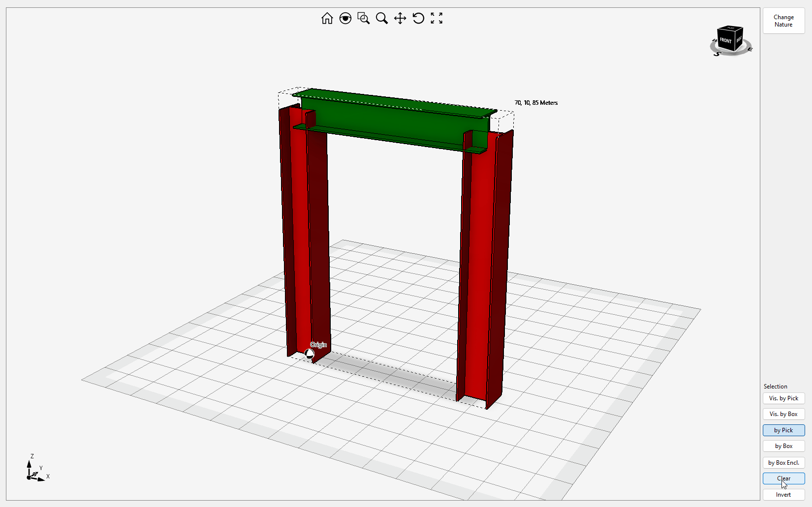Select the Pan arrows tool
This screenshot has width=812, height=507.
tap(400, 19)
